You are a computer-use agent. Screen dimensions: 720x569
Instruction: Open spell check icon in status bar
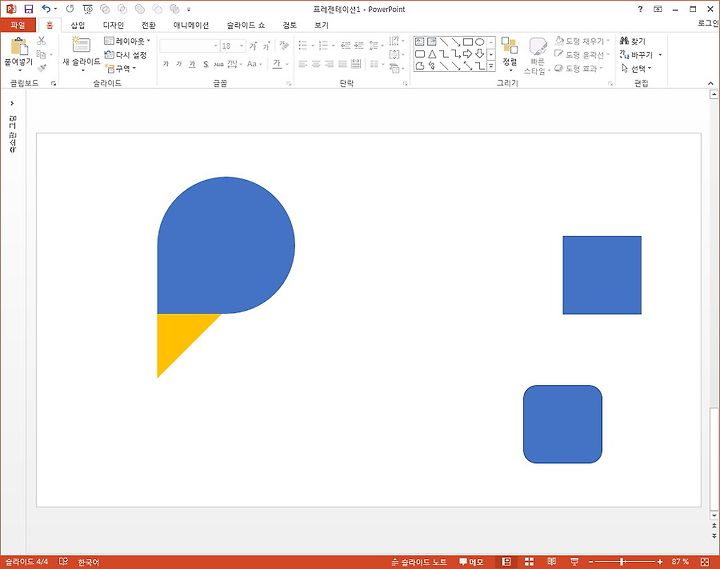63,562
